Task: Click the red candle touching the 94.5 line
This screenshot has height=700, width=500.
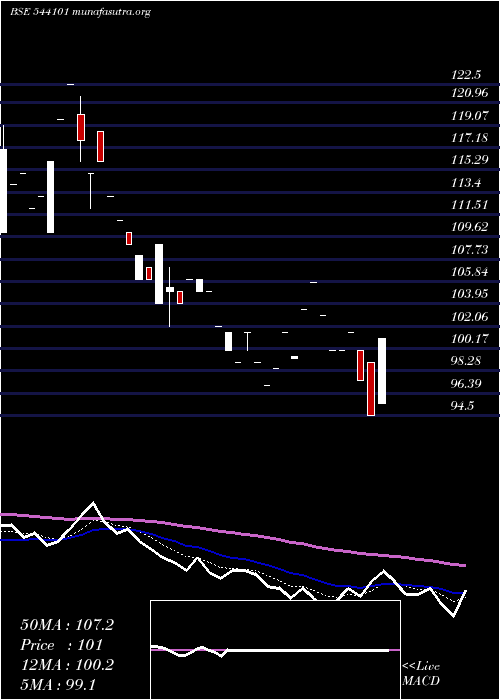Action: pos(371,389)
